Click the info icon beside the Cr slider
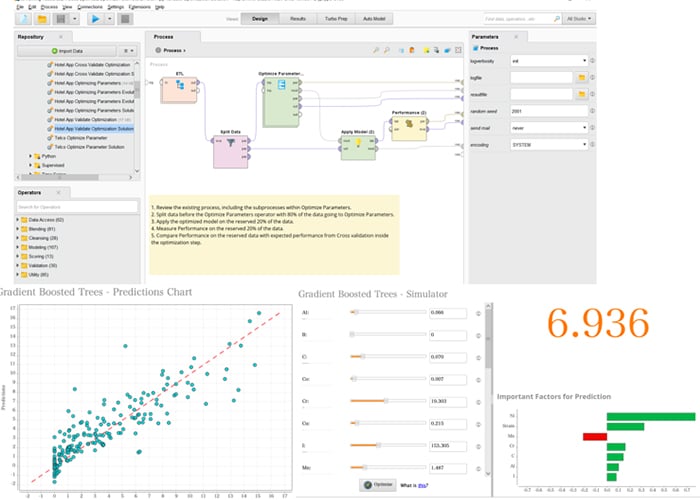700x500 pixels. (x=478, y=402)
